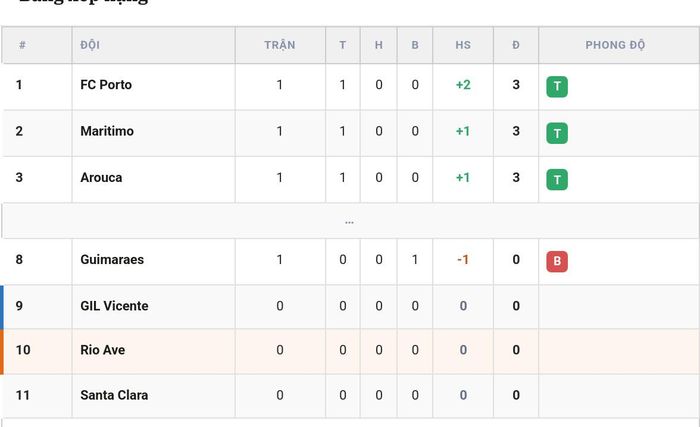The height and width of the screenshot is (427, 700).
Task: Click FC Porto's green T form badge
Action: point(557,86)
